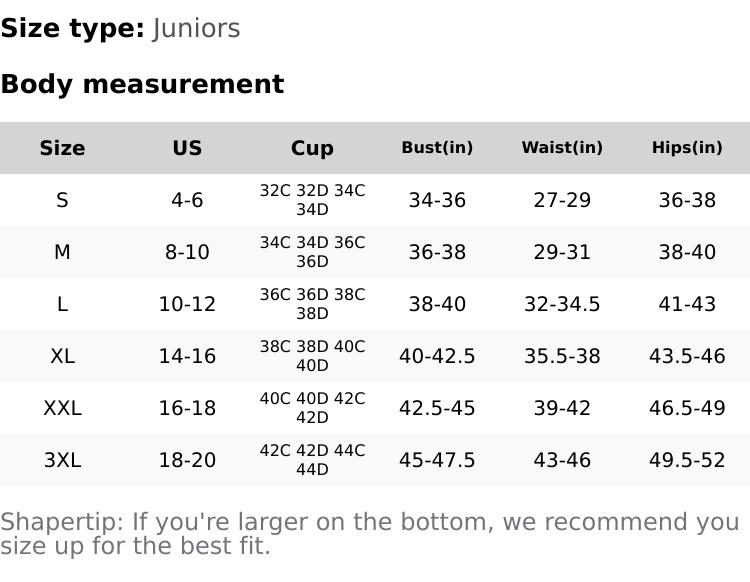Select the XL size row label

click(62, 356)
